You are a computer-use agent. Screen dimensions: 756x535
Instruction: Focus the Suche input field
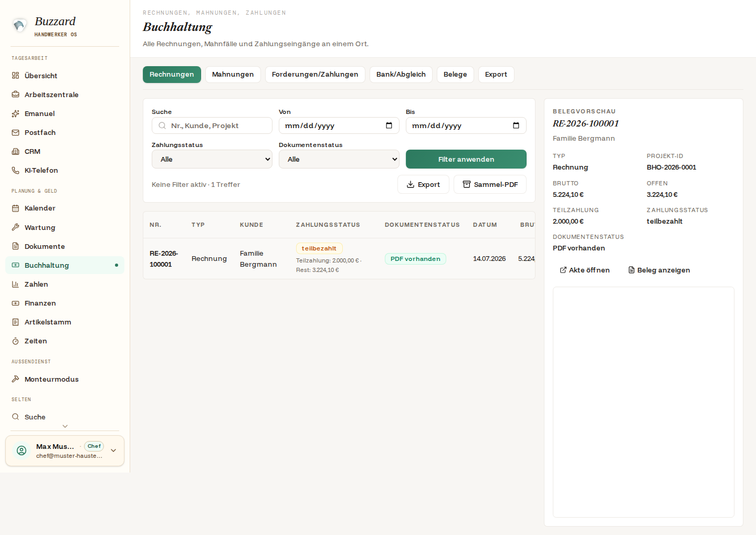212,125
